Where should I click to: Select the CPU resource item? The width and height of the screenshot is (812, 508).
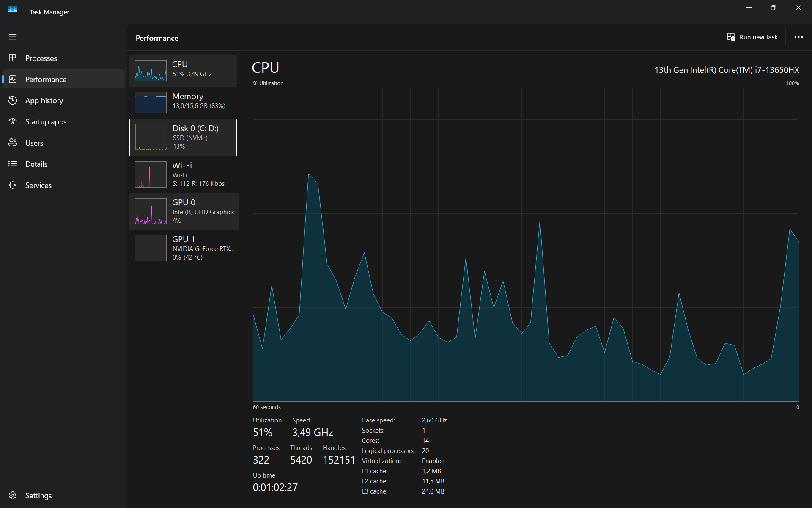click(183, 70)
